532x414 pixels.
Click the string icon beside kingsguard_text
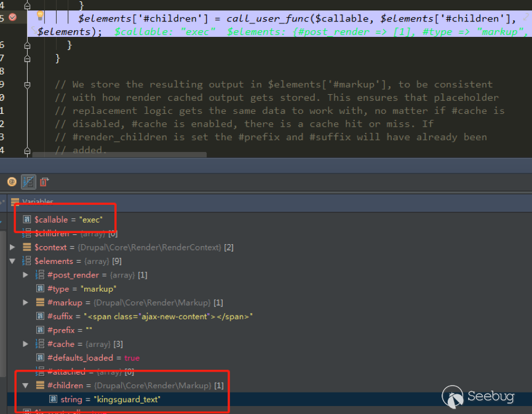coord(53,399)
